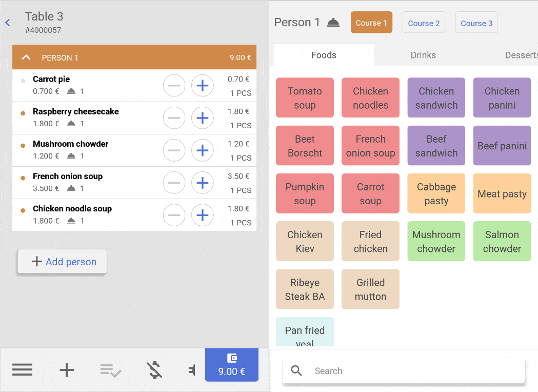Increase Carrot pie quantity with plus
This screenshot has width=538, height=392.
[203, 86]
